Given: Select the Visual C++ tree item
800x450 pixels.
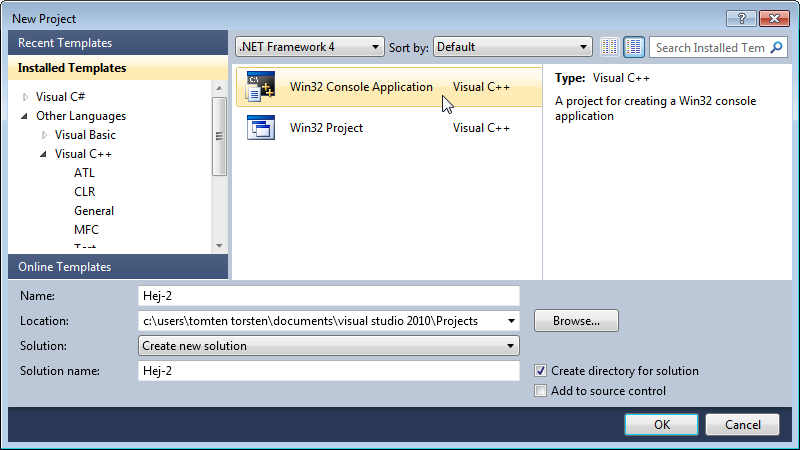Looking at the screenshot, I should [83, 154].
